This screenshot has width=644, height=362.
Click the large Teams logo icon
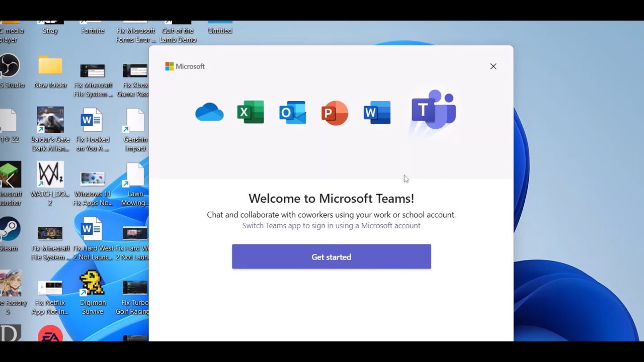pos(433,110)
